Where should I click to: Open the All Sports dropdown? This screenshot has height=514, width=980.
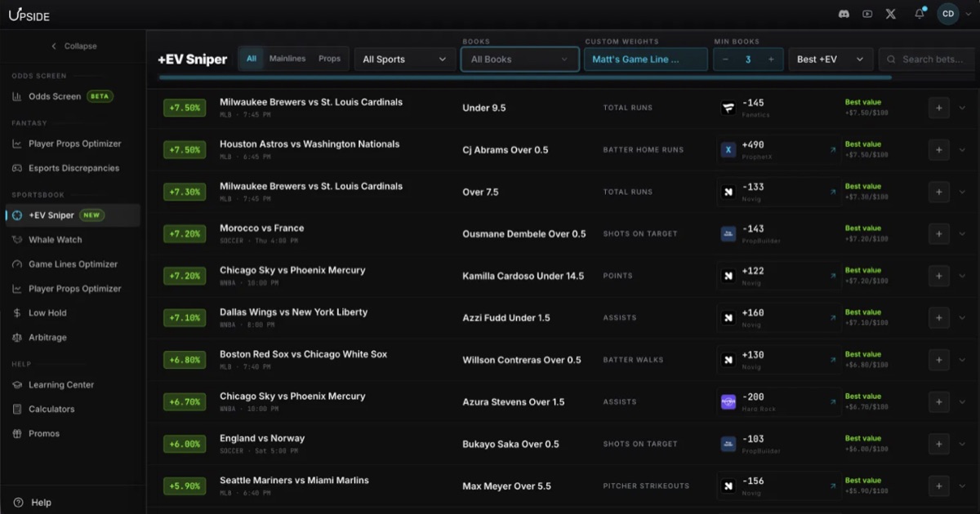click(405, 60)
